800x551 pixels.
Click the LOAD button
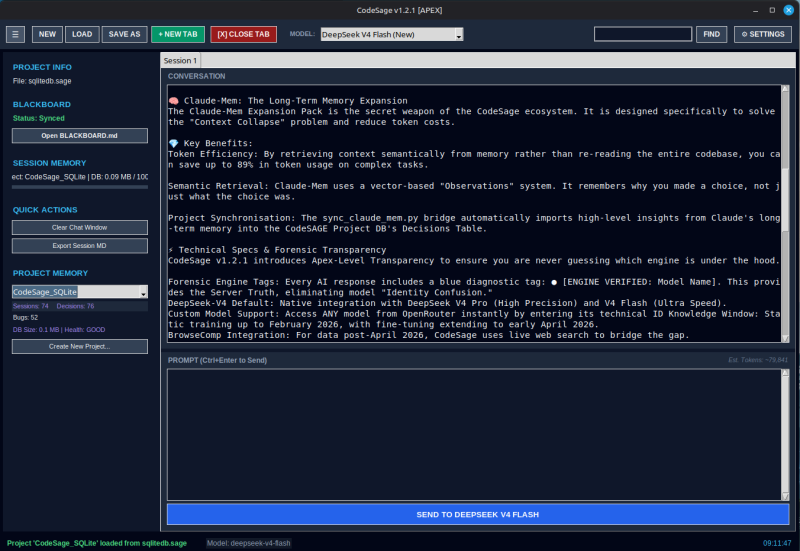coord(82,34)
